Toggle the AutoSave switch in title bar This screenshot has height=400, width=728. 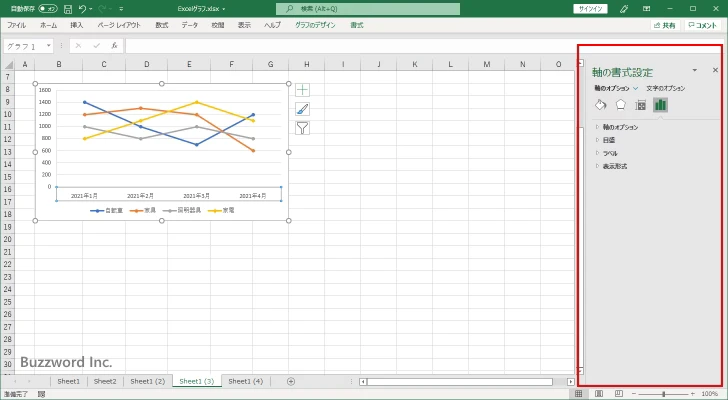48,9
